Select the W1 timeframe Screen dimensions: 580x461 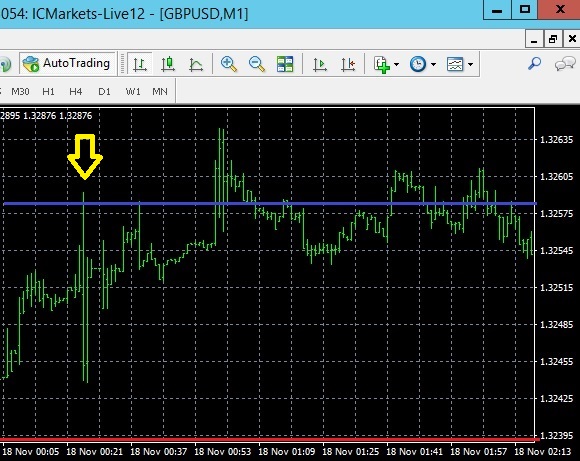pyautogui.click(x=133, y=91)
